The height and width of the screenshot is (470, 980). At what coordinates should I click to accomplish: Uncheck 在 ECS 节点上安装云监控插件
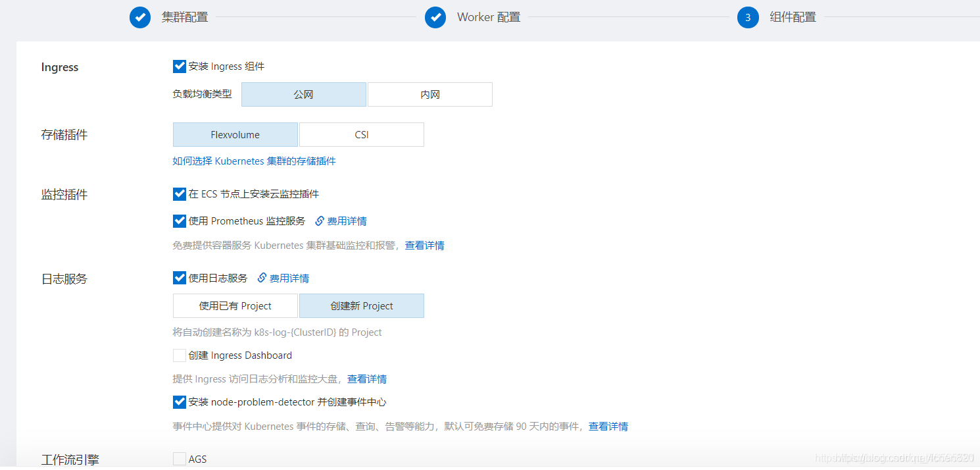[x=180, y=194]
